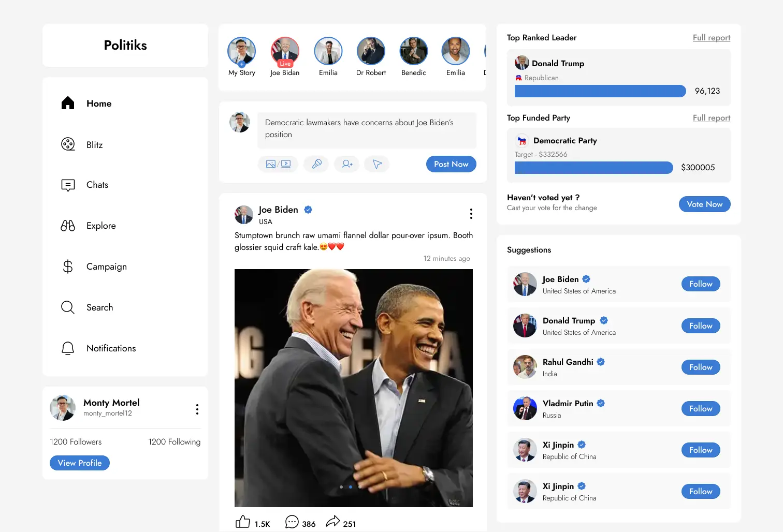Open Explore using the binoculars icon
Image resolution: width=783 pixels, height=532 pixels.
tap(68, 226)
